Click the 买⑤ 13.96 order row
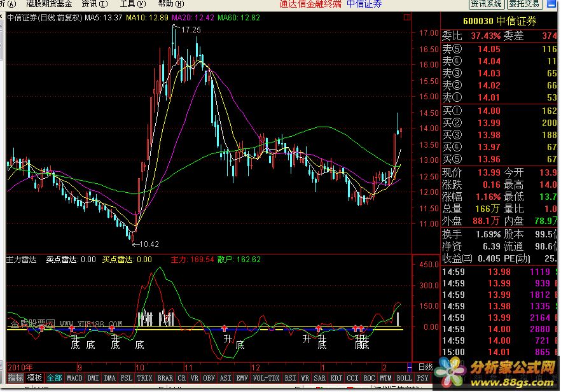Image resolution: width=561 pixels, height=392 pixels. coord(499,159)
